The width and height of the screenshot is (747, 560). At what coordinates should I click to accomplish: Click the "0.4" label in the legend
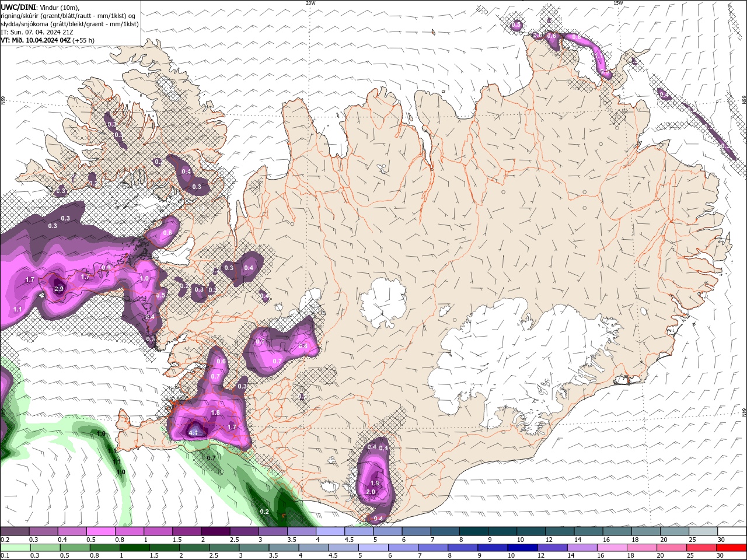(62, 540)
